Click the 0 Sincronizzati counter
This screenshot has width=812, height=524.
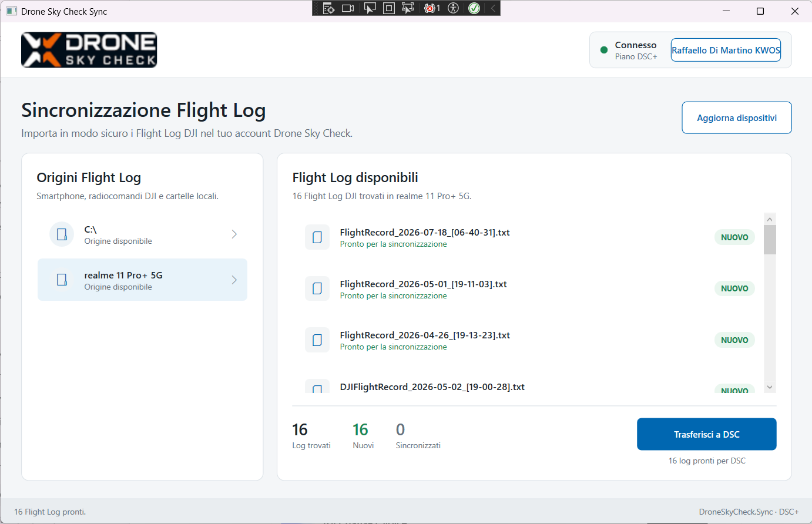418,435
